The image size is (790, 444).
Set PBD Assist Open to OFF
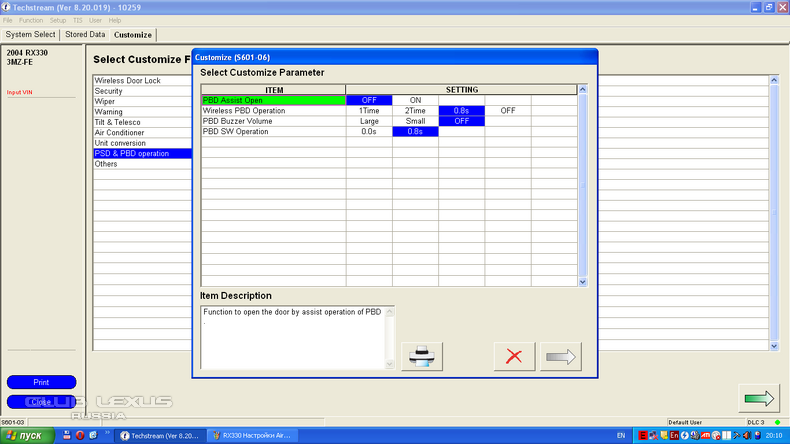click(369, 100)
